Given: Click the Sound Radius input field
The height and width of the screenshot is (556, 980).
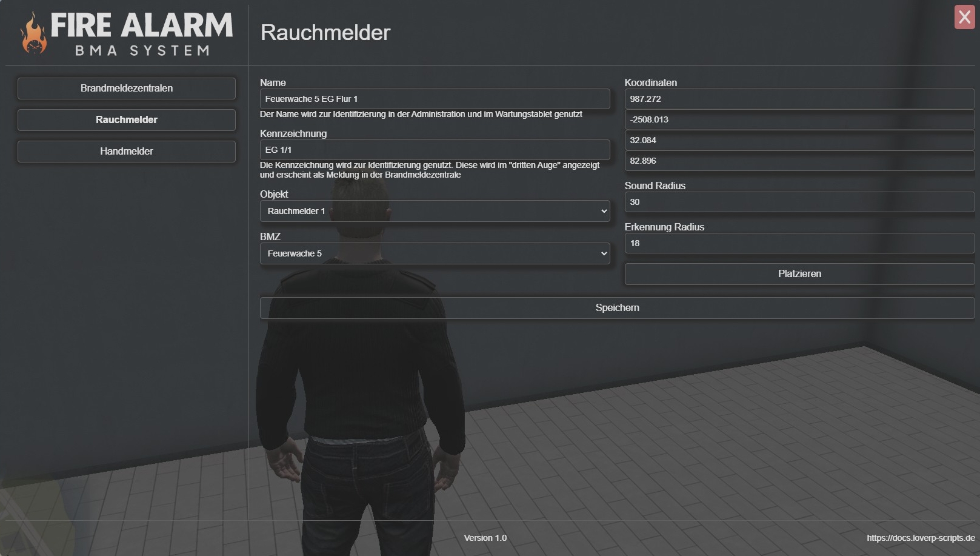Looking at the screenshot, I should [799, 202].
